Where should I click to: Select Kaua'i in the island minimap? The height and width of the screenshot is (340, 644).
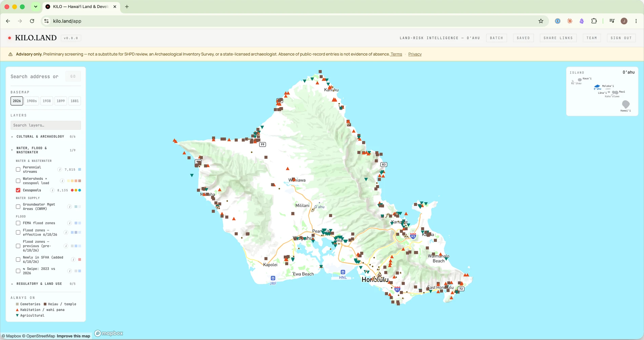pos(580,80)
